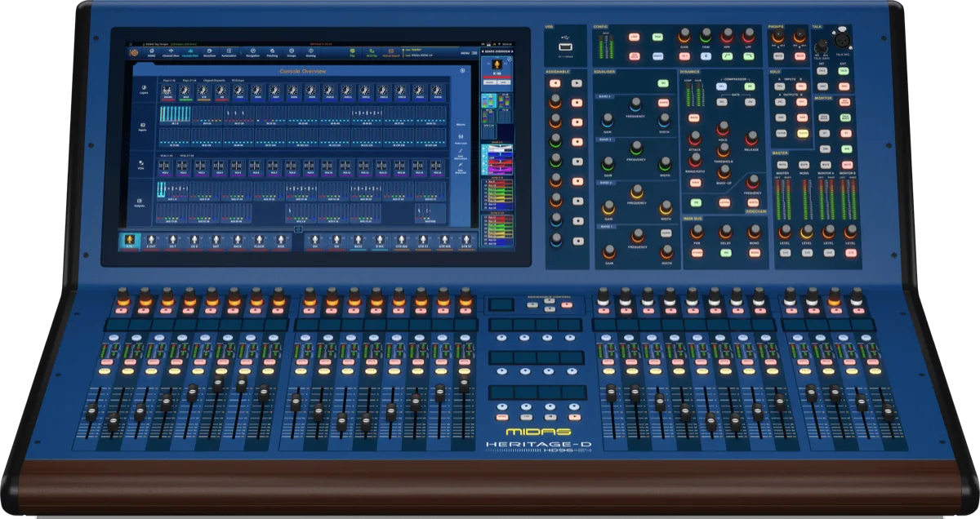Switch to the VCAs 17-24 tab
Screen dimensions: 980x519
click(x=187, y=155)
